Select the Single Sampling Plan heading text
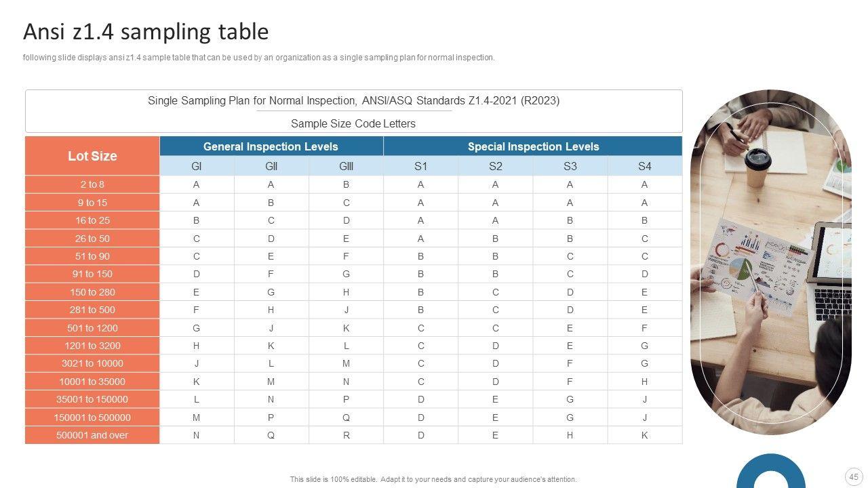The height and width of the screenshot is (488, 868). 353,100
